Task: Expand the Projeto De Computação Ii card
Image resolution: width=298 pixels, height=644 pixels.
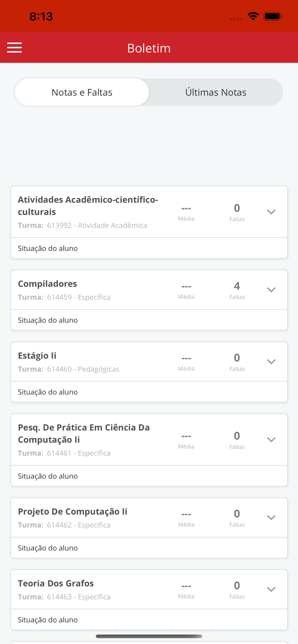Action: (271, 518)
